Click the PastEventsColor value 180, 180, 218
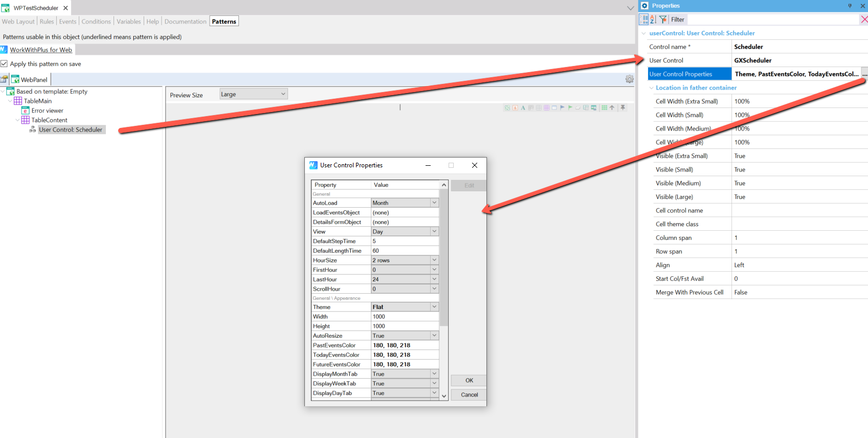The height and width of the screenshot is (438, 868). (405, 345)
